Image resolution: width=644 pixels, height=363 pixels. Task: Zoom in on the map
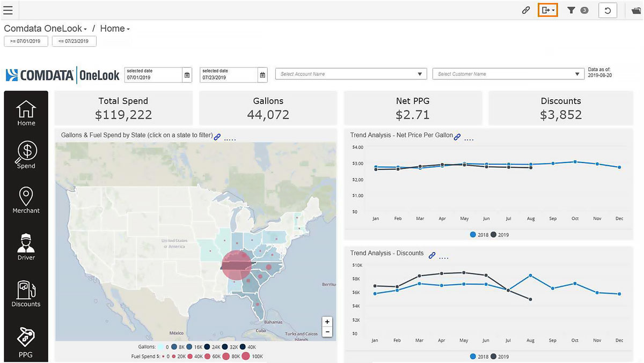(x=327, y=322)
